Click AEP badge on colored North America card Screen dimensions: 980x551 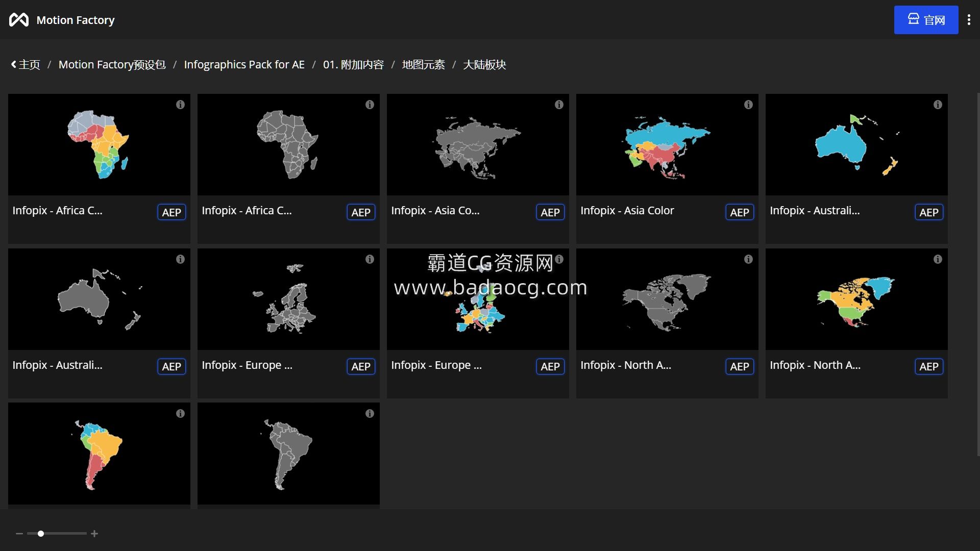coord(929,366)
